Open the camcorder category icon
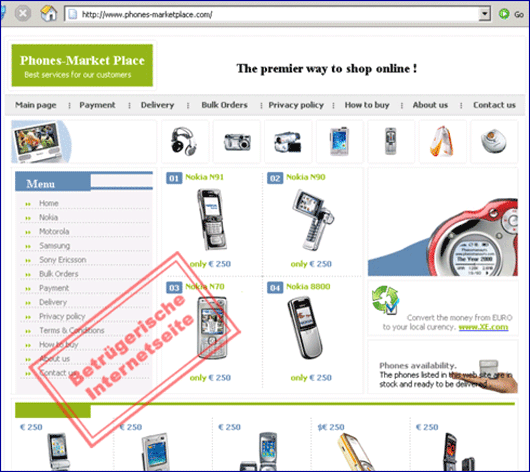Screen dimensions: 530x472 click(x=288, y=142)
